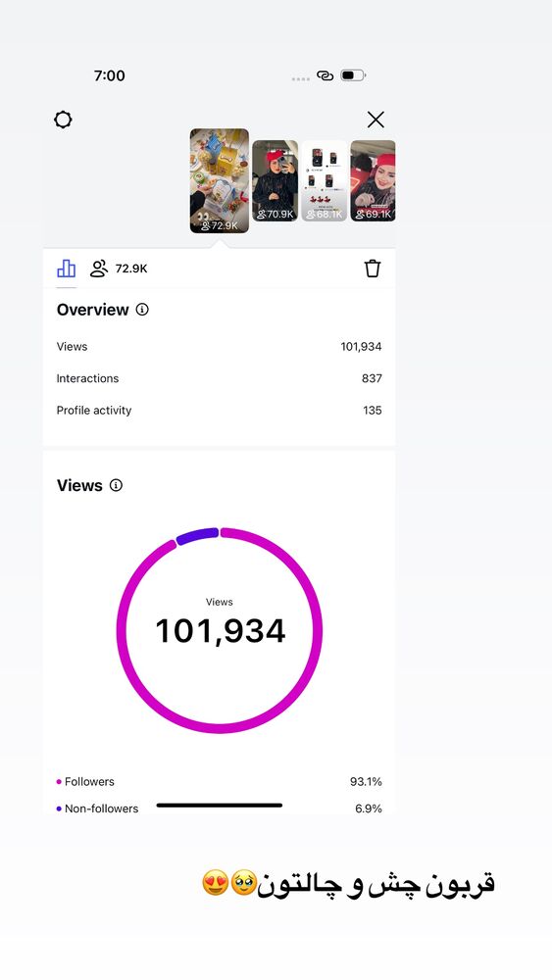Tap the hotspot link icon in status bar

click(326, 75)
